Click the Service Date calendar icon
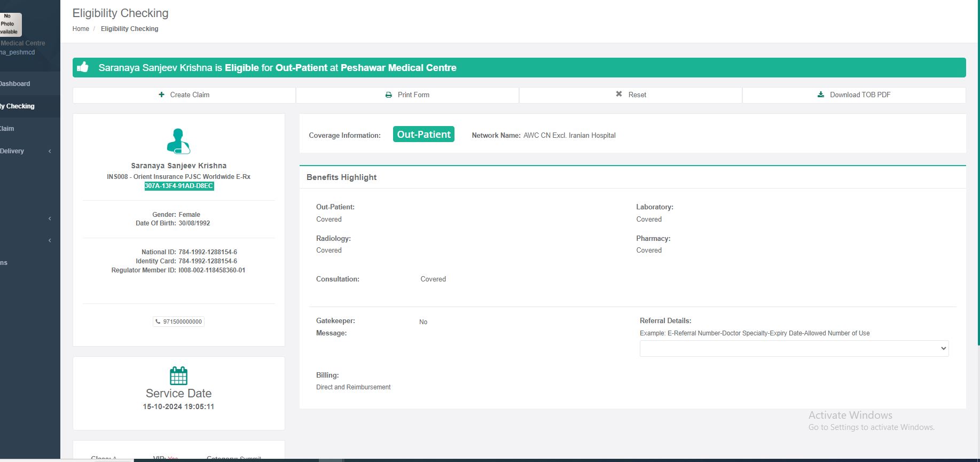This screenshot has height=462, width=980. [x=178, y=376]
